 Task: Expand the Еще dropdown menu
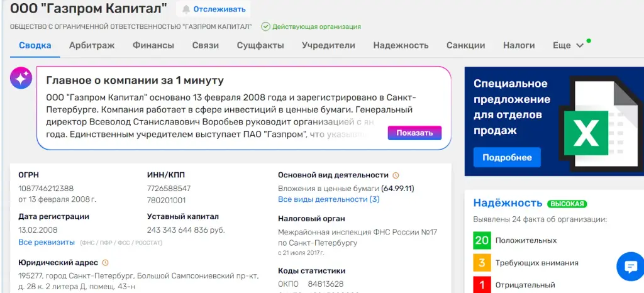568,45
